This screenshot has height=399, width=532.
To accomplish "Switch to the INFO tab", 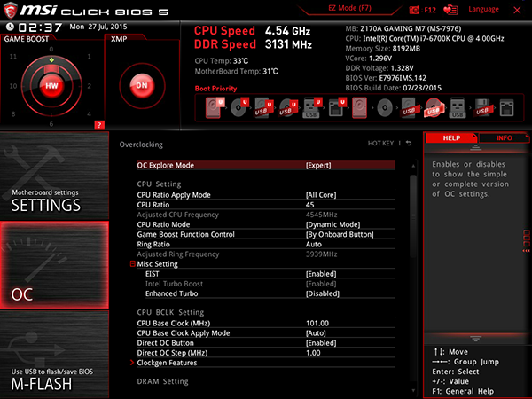I will coord(505,137).
